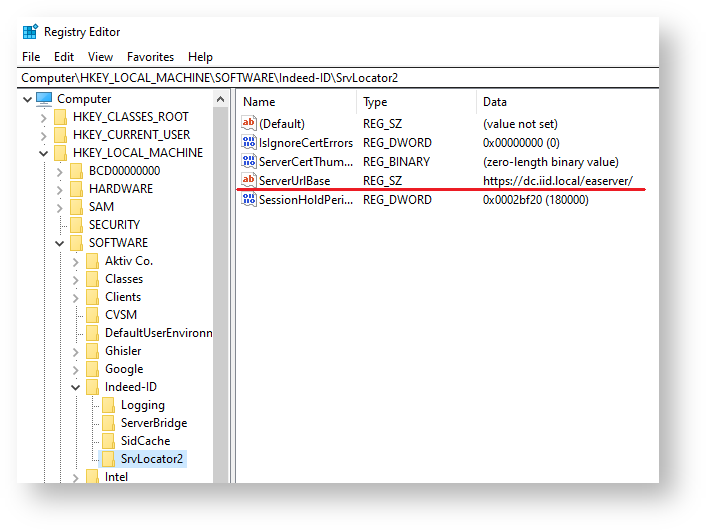Click the SrvLocator2 folder icon
The image size is (707, 531).
coord(108,459)
